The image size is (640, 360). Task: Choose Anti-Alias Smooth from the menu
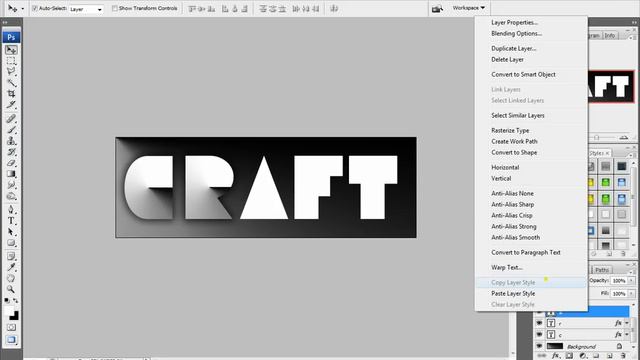click(x=516, y=237)
